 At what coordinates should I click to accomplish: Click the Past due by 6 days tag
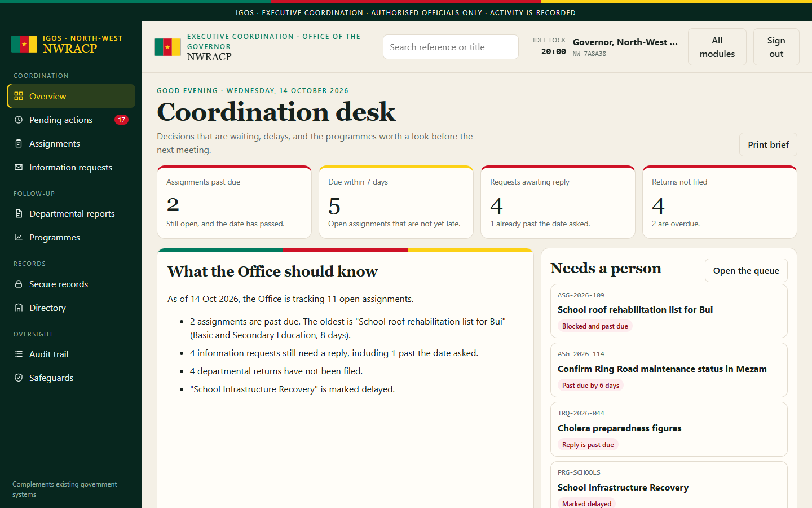click(590, 386)
